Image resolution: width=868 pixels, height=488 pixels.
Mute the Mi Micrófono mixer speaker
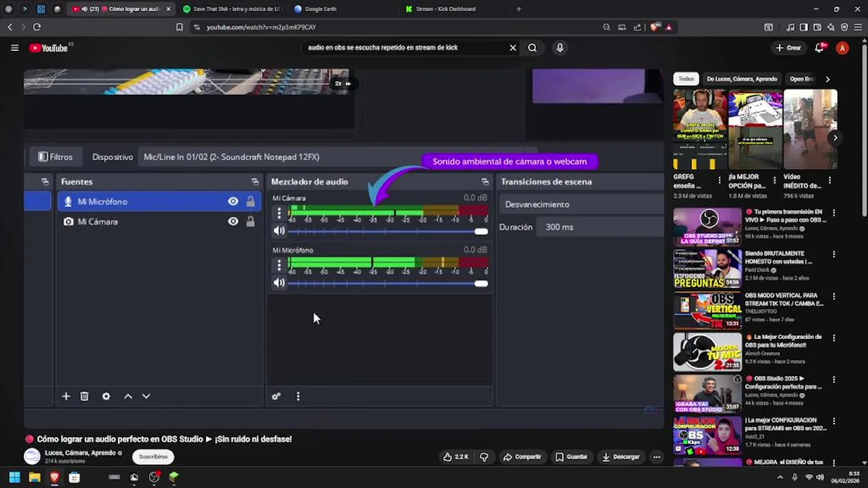[279, 283]
